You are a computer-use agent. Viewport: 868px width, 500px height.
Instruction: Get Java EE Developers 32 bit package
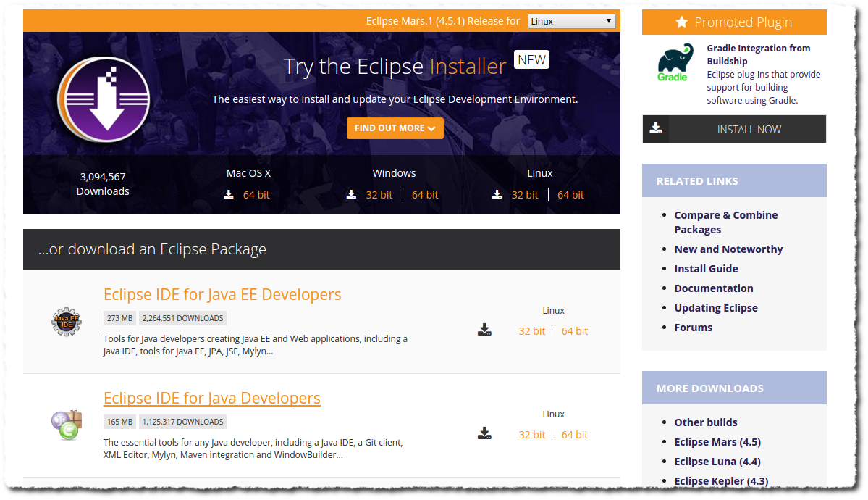[532, 331]
